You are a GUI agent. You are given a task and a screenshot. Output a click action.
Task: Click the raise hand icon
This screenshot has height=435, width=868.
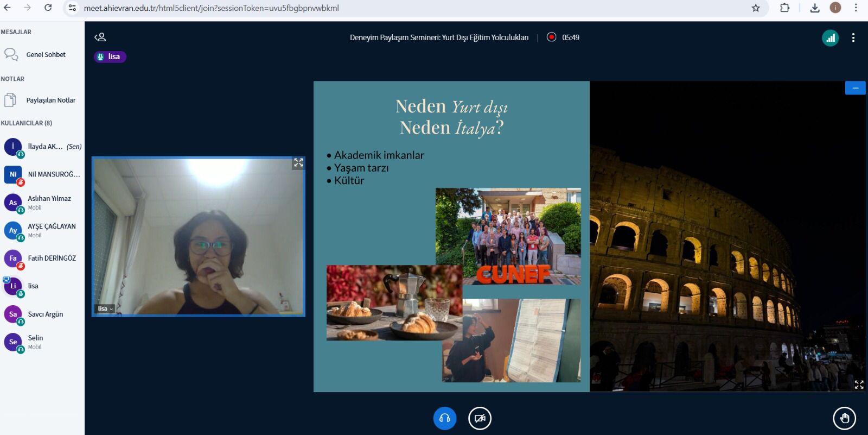point(844,418)
